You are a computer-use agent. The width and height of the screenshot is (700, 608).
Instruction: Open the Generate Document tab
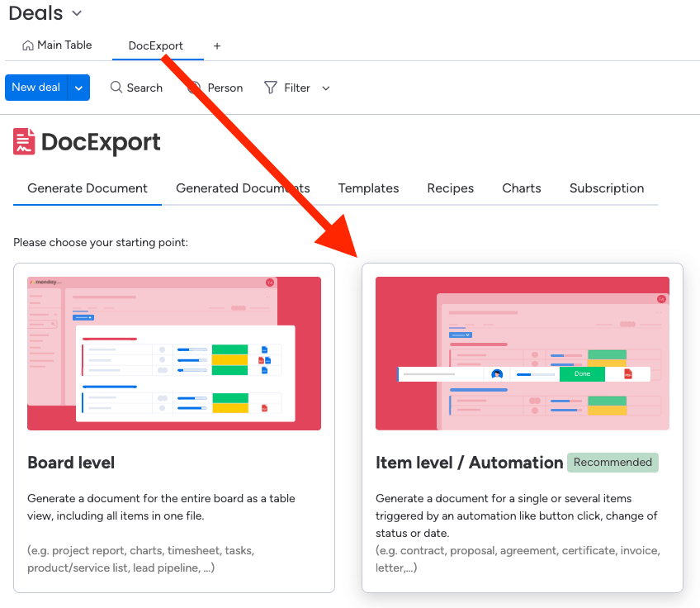[x=87, y=188]
